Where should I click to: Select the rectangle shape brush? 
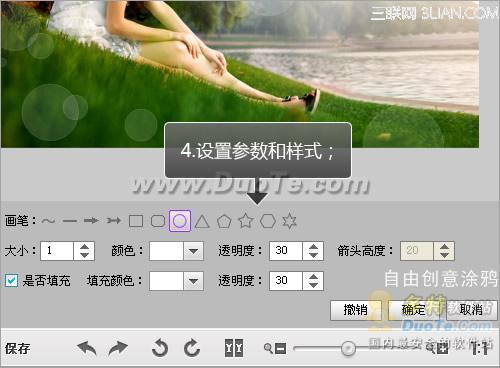(136, 221)
